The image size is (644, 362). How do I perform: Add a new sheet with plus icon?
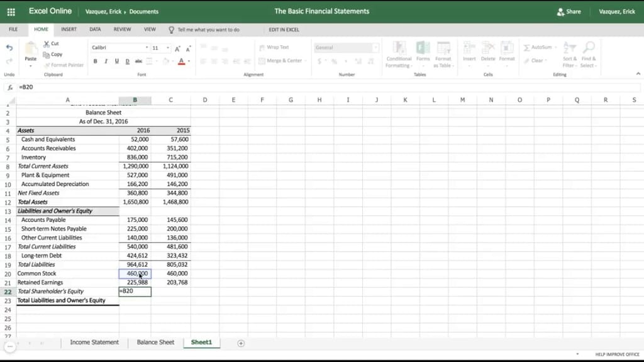tap(241, 343)
